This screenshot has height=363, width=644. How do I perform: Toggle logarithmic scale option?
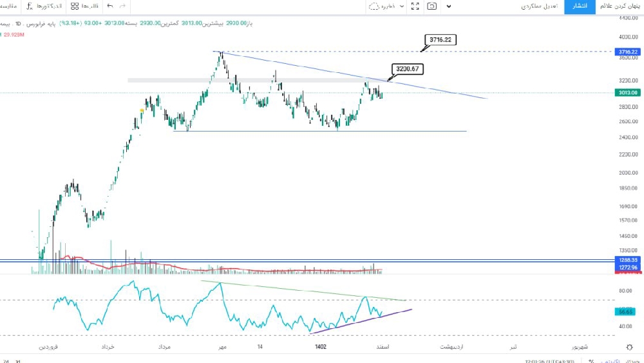609,361
